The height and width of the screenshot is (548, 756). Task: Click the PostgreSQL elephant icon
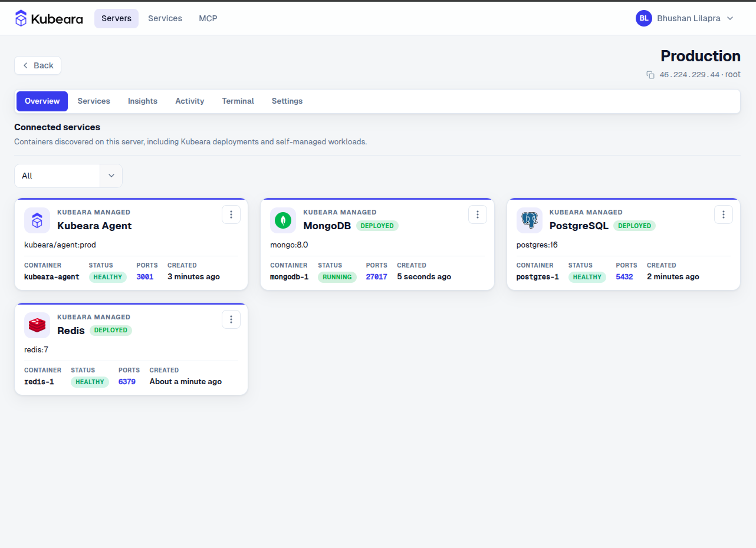click(530, 220)
